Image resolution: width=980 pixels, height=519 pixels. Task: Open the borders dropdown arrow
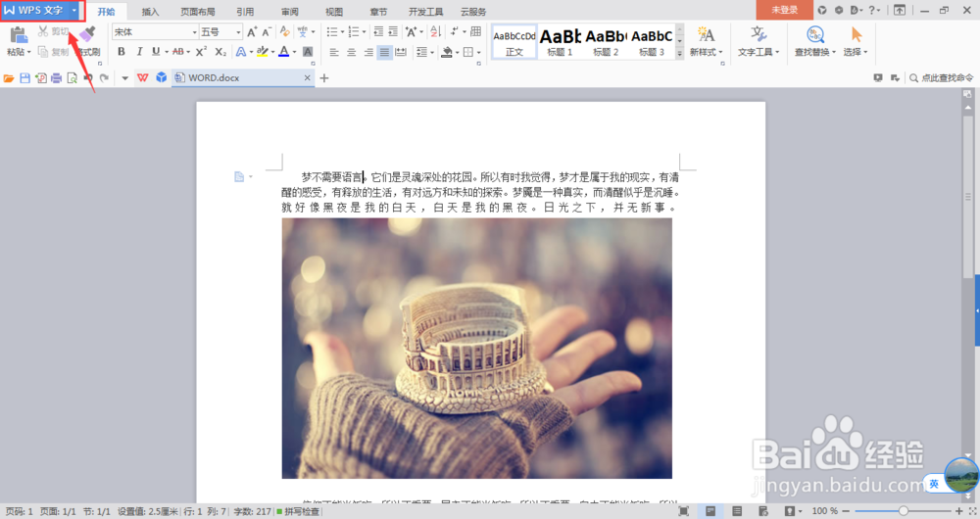(479, 53)
